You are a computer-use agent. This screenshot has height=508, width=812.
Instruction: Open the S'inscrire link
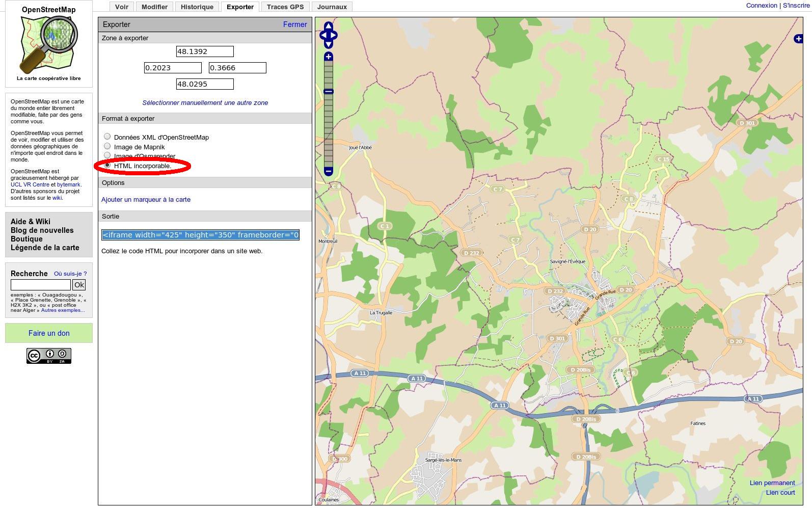coord(796,6)
